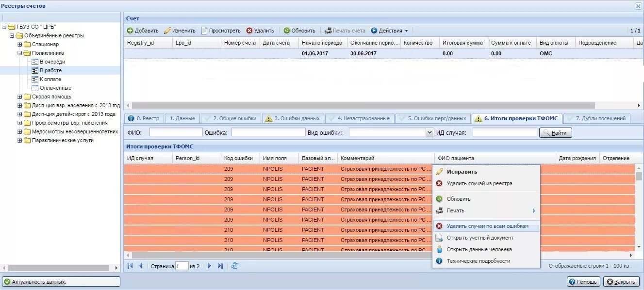Go to next page arrow
The height and width of the screenshot is (290, 644).
pyautogui.click(x=210, y=266)
